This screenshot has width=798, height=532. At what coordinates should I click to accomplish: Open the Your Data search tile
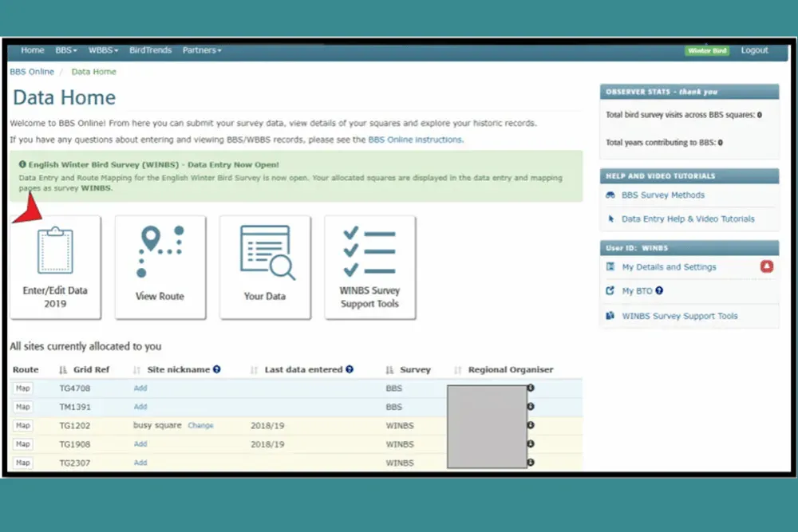(265, 266)
